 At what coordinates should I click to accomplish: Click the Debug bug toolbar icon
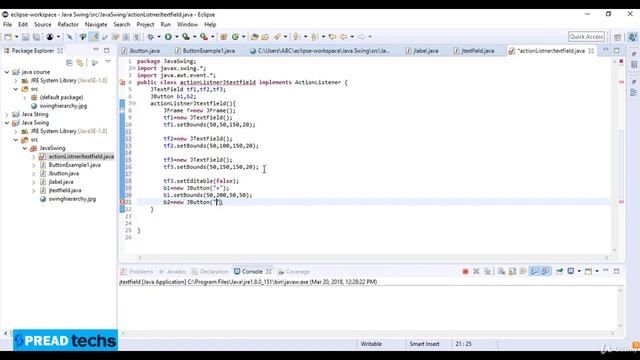click(151, 37)
